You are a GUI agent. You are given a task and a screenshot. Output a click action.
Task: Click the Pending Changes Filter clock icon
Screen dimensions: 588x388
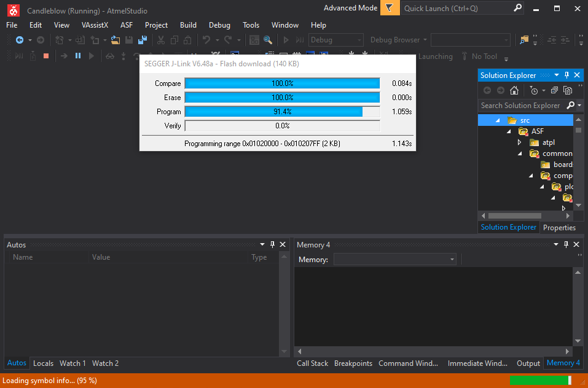pyautogui.click(x=534, y=90)
